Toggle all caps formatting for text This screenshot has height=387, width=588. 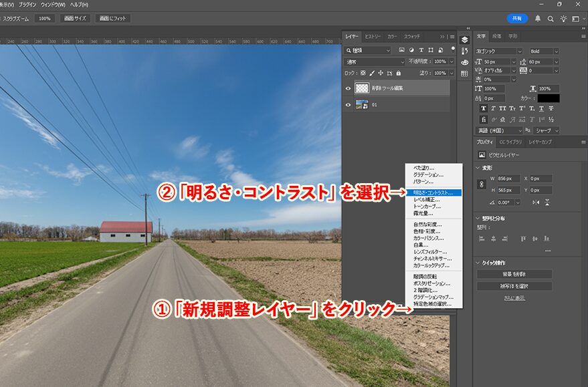coord(502,108)
